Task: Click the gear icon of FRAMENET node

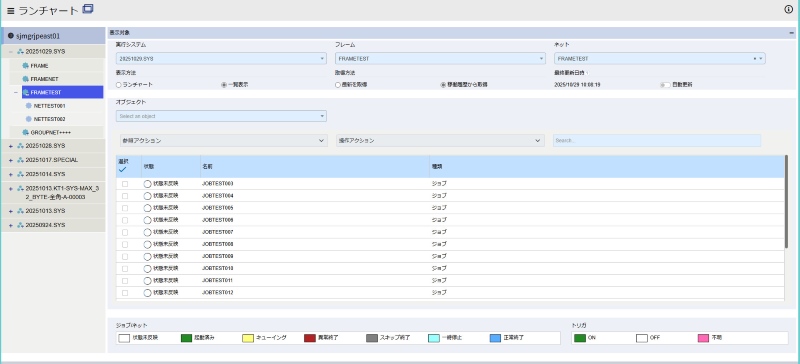Action: pos(26,79)
